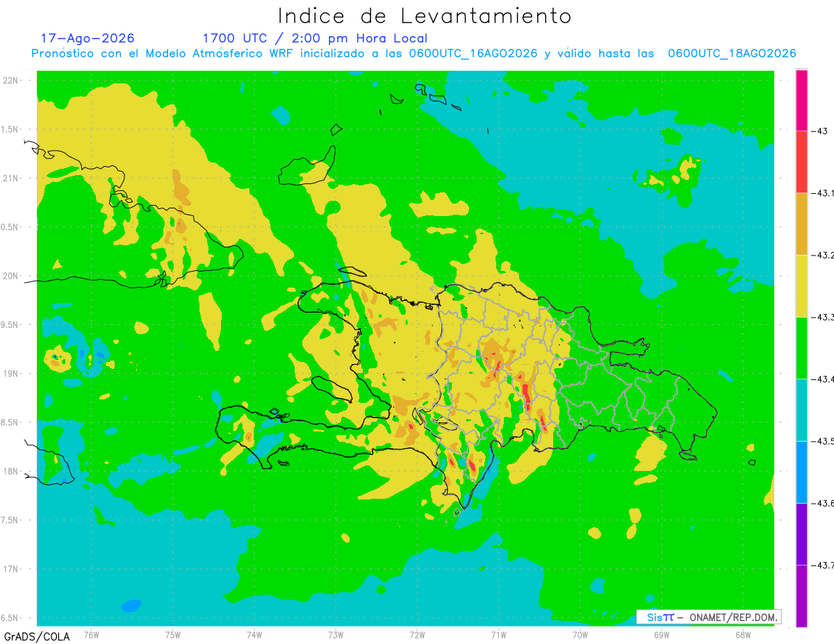Click the '69W' longitude label
Viewport: 834px width, 644px height.
662,635
